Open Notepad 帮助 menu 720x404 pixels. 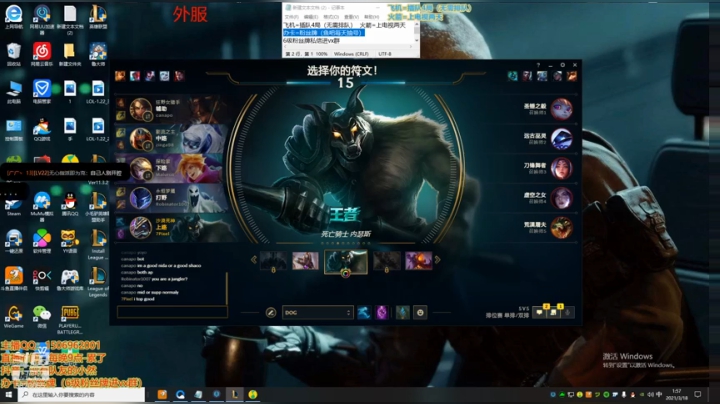tap(371, 17)
